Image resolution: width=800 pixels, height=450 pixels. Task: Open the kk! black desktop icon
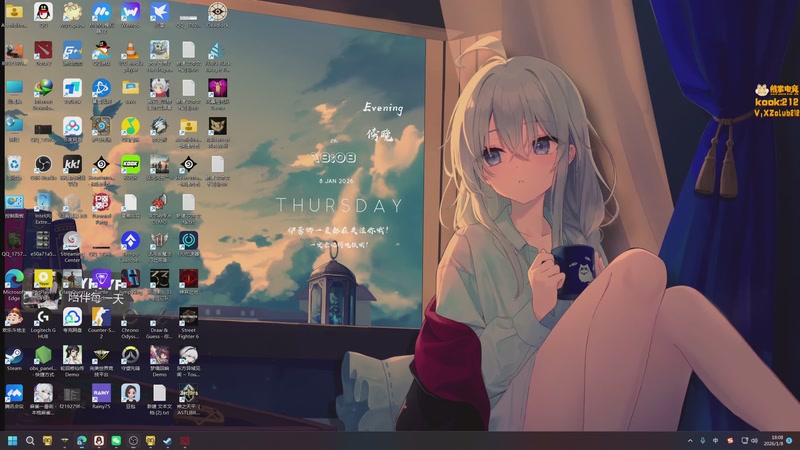click(x=72, y=164)
